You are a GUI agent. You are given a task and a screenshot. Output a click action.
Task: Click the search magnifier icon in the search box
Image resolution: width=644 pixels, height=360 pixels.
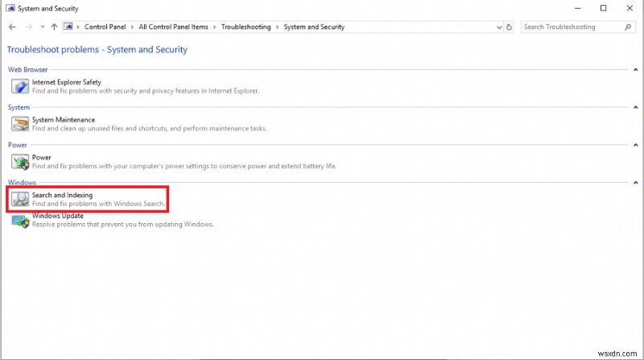click(628, 27)
